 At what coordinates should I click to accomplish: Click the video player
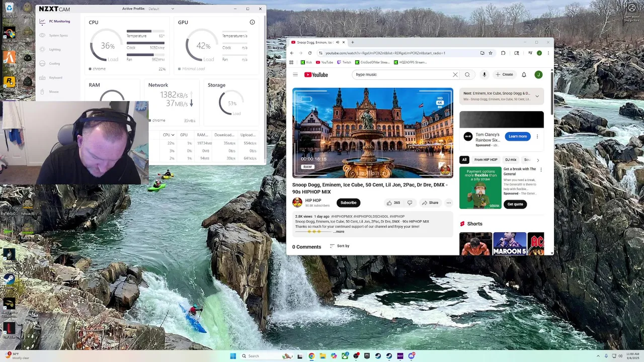[x=373, y=133]
